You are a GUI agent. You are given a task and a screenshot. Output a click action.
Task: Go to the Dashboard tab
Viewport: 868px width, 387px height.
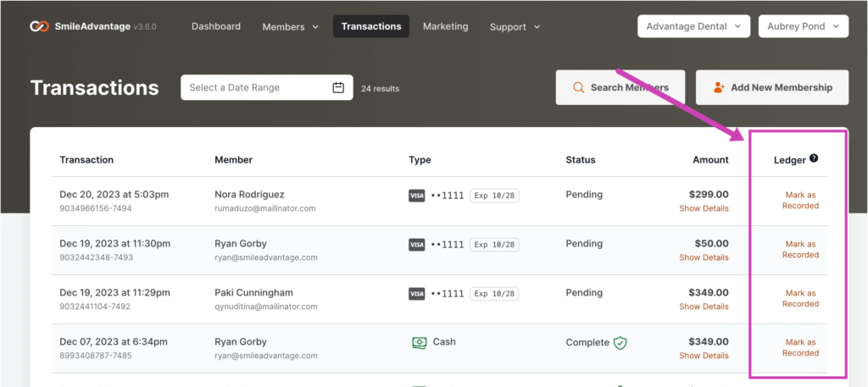point(216,26)
